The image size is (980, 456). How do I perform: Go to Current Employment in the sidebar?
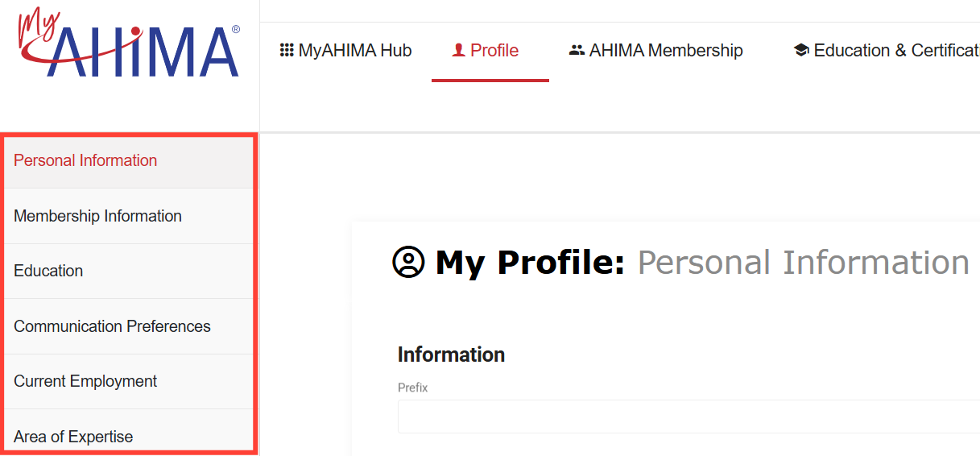[85, 381]
